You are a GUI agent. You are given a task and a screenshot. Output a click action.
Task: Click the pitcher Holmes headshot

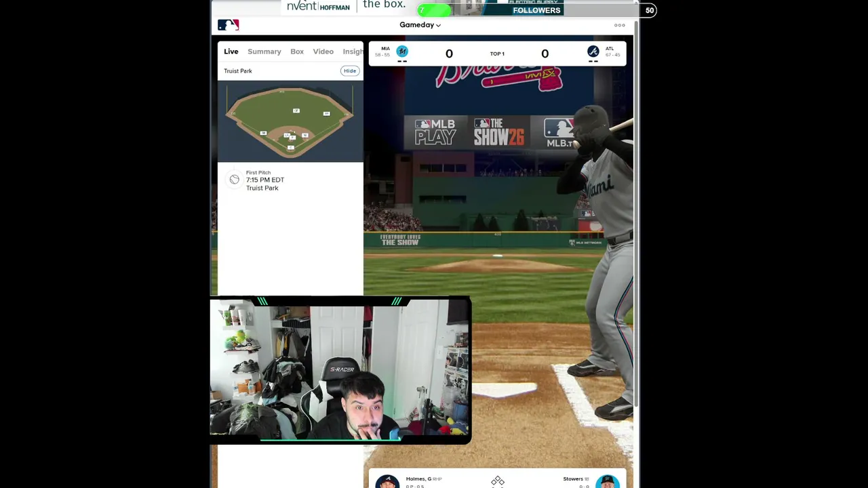pos(387,481)
